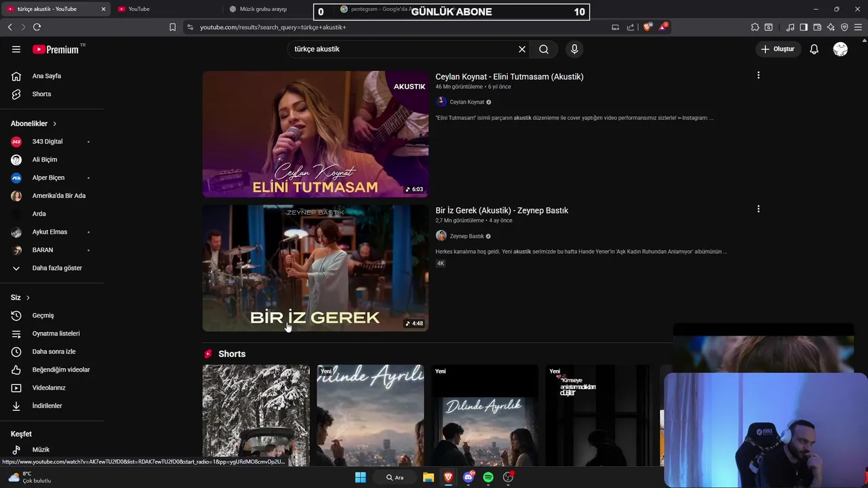This screenshot has height=488, width=868.
Task: Open title Bir İz Gerek (Akustik) - Zeynep Bastık
Action: [502, 211]
